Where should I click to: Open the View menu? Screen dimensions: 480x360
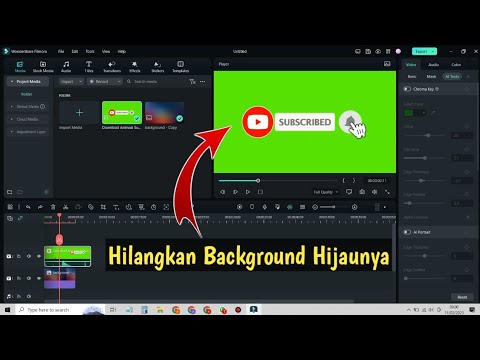click(x=106, y=51)
